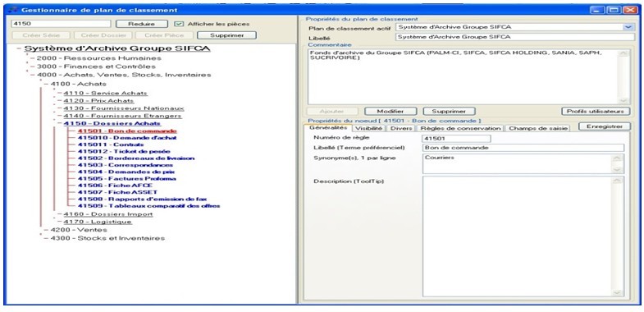Select 41508 - Rapports d'emission de fax
Screen dimensions: 644x312
click(x=142, y=199)
